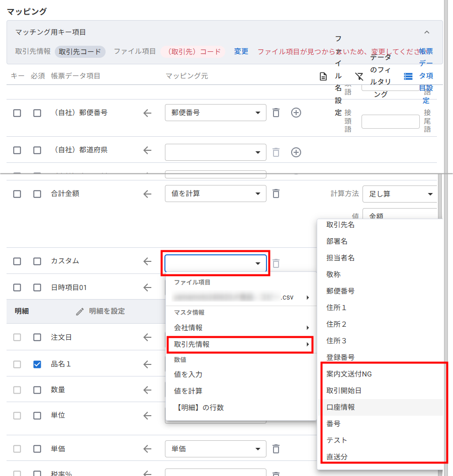Uncheck the 必須 checkbox for 品名１
Viewport: 453px width, 476px height.
tap(37, 364)
